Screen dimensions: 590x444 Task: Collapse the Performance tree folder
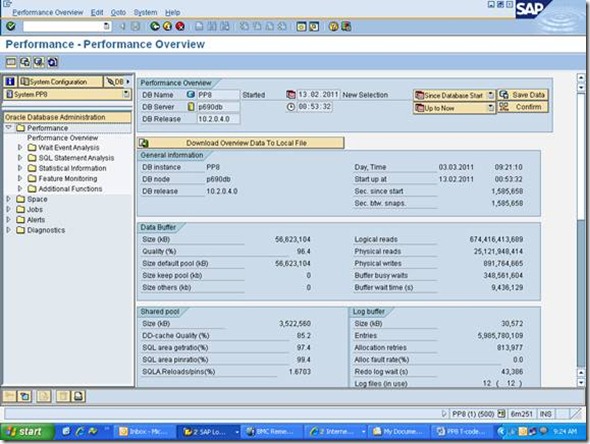[9, 128]
